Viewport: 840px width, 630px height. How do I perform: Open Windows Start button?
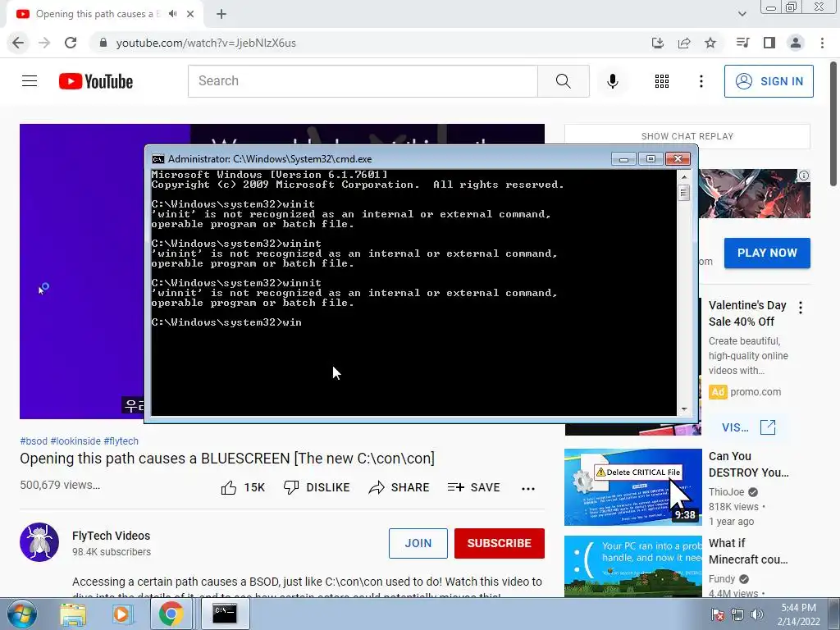(x=22, y=614)
